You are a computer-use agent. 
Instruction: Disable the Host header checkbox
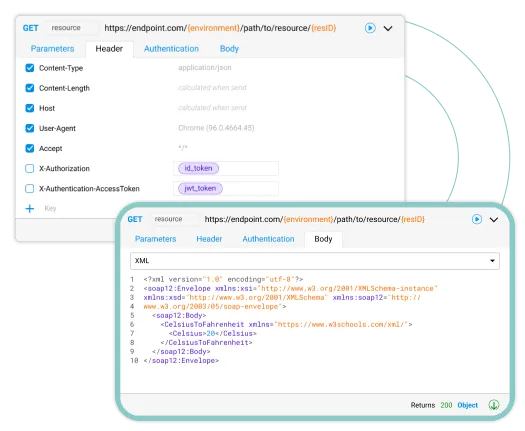30,108
